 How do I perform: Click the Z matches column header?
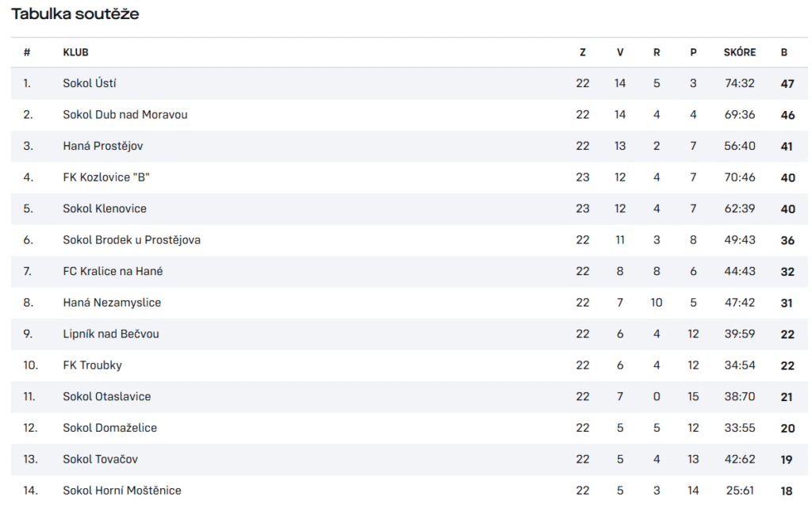583,52
